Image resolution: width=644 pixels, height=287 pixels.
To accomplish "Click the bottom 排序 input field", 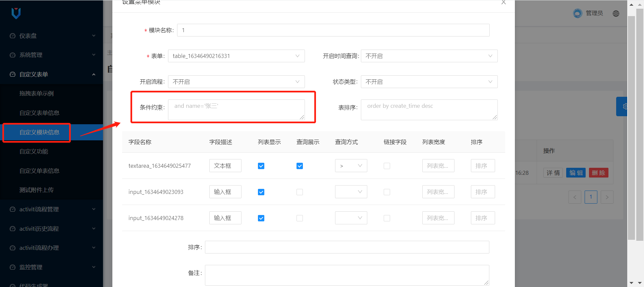I will pos(347,247).
